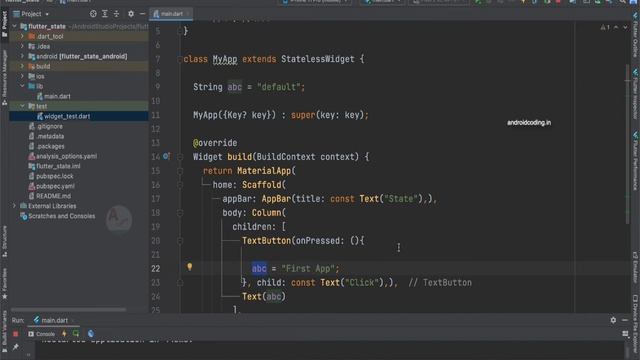Viewport: 640px width, 360px height.
Task: Open the Favorites side tab
Action: tap(4, 284)
